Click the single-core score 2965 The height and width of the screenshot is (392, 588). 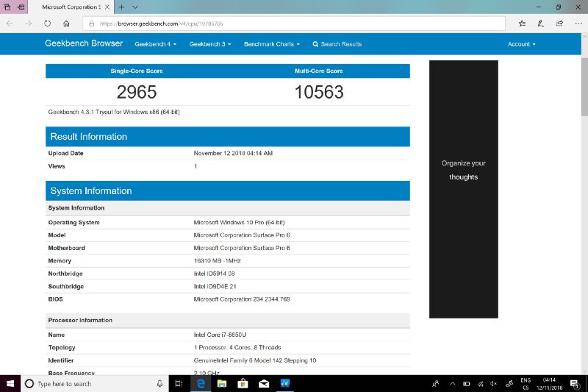point(137,92)
